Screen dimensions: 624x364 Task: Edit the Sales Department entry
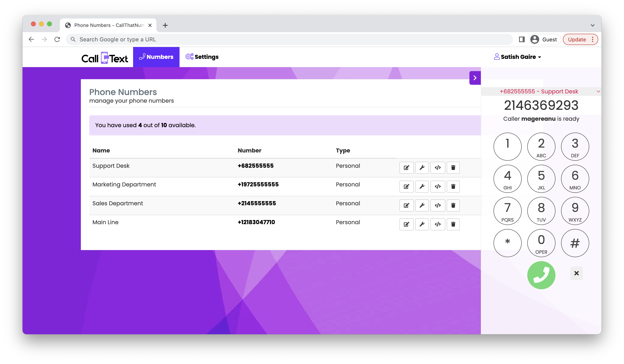(x=406, y=205)
